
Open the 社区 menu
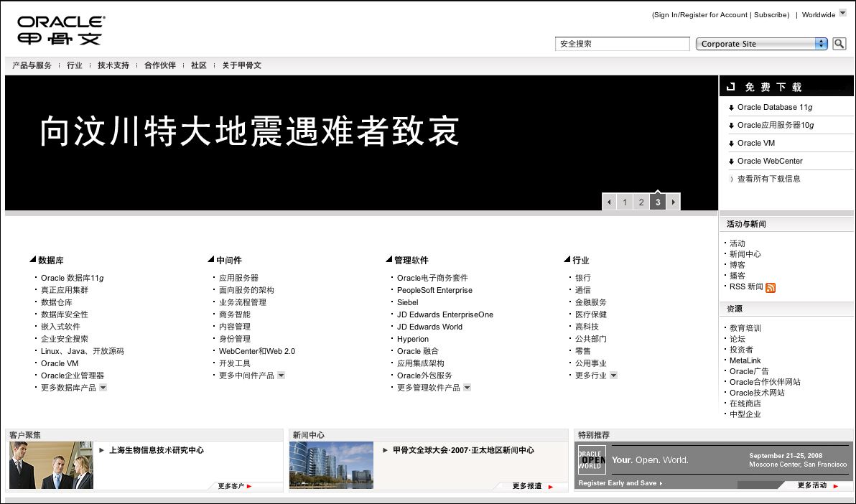click(199, 65)
